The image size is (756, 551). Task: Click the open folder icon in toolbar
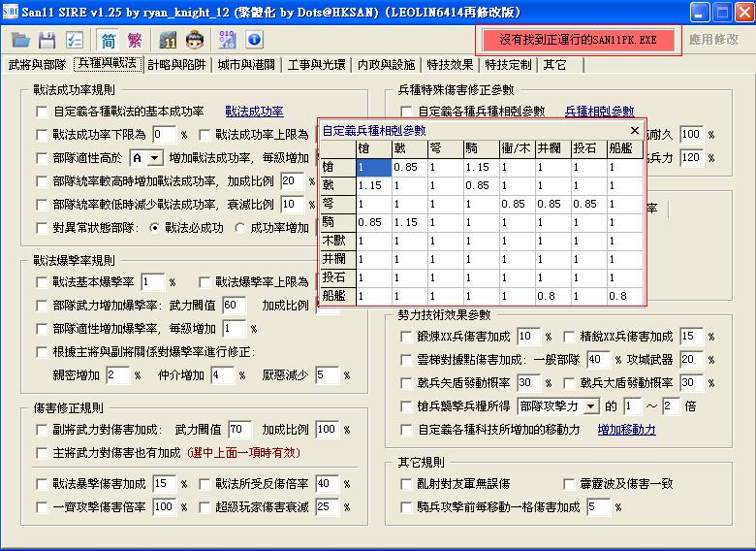pyautogui.click(x=20, y=40)
